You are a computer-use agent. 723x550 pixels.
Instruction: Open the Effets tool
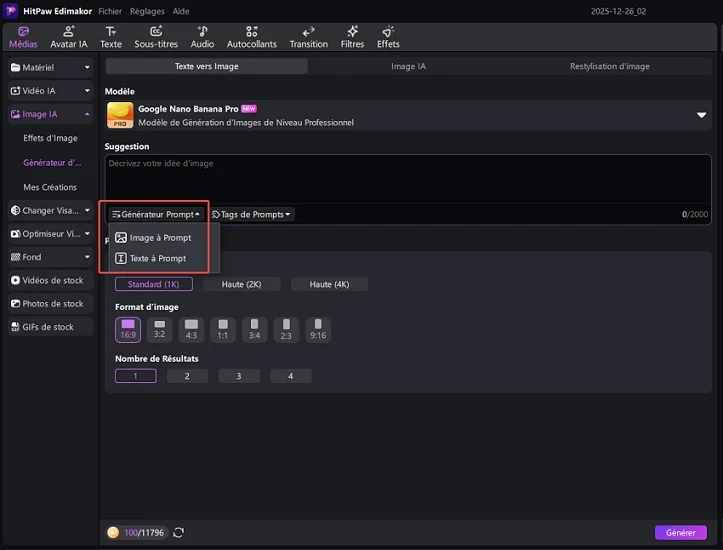point(388,38)
